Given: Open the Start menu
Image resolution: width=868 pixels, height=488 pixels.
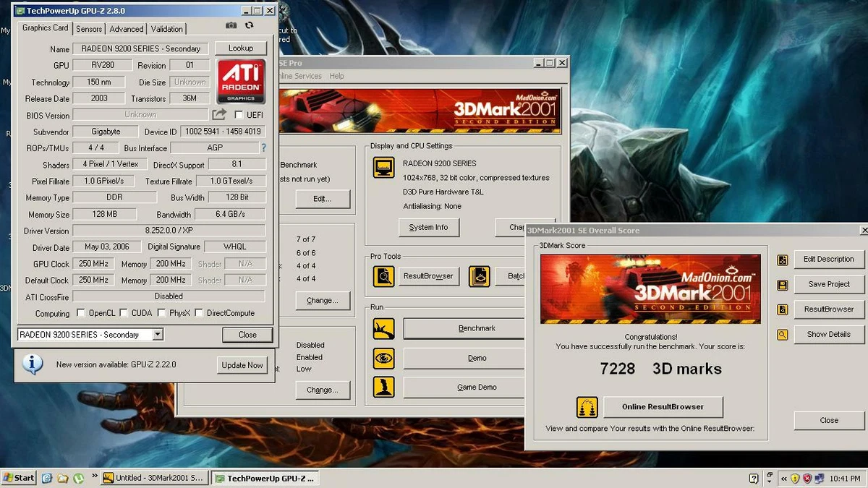Looking at the screenshot, I should pos(19,478).
